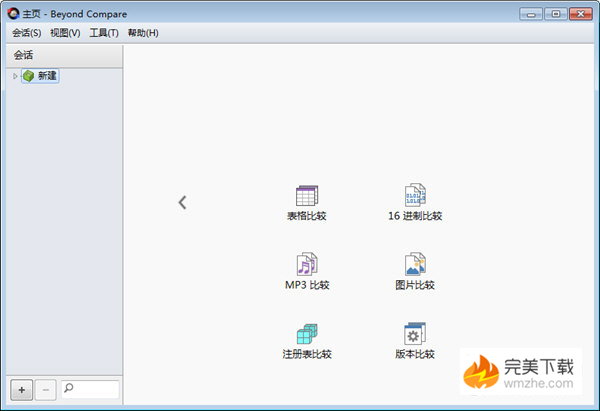This screenshot has width=600, height=411.
Task: Open the 视图(V) menu
Action: (x=65, y=33)
